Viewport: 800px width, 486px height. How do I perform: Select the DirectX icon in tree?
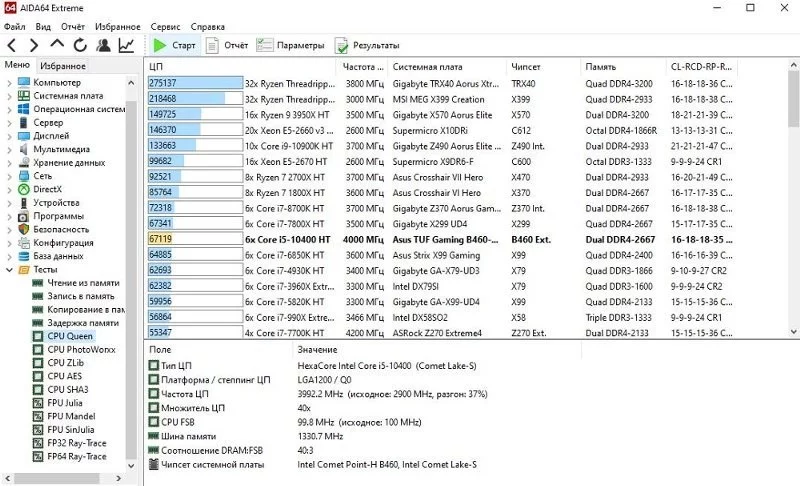click(x=23, y=189)
